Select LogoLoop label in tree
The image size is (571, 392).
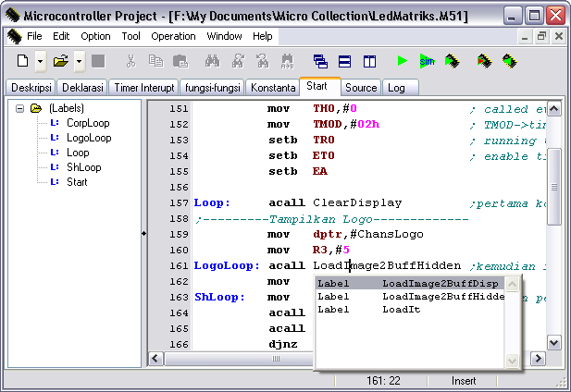coord(89,138)
